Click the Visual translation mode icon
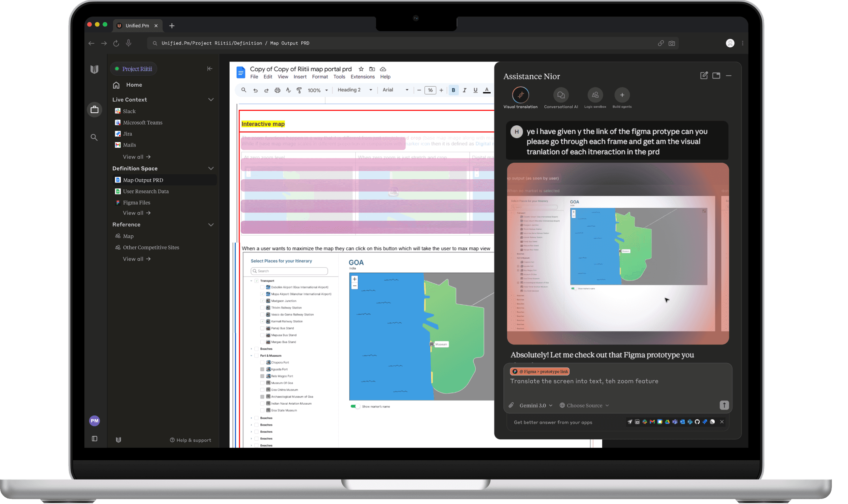 click(520, 95)
